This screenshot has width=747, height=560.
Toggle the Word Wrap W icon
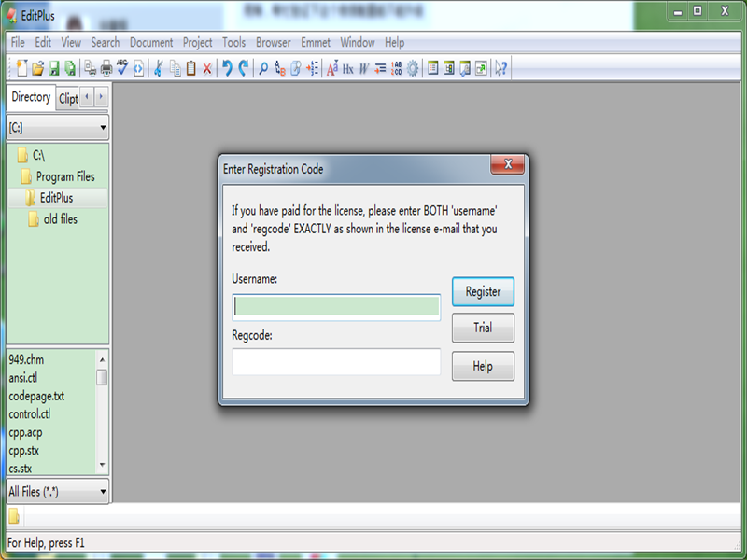pos(364,69)
